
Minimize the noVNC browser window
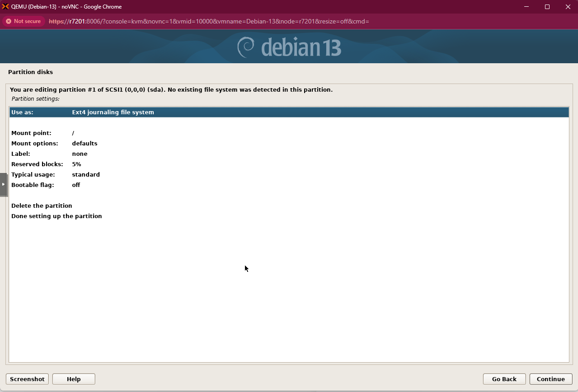526,7
